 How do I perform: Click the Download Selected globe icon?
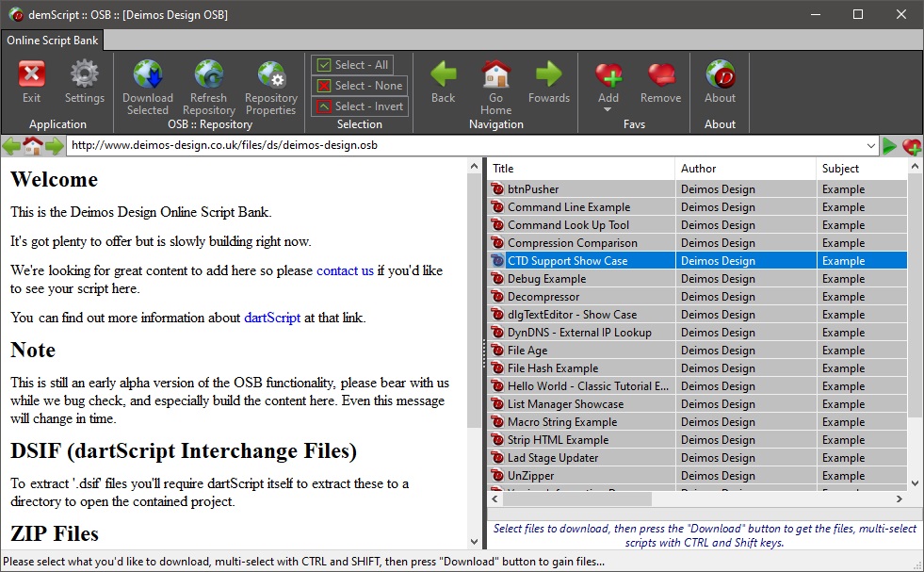[x=147, y=74]
